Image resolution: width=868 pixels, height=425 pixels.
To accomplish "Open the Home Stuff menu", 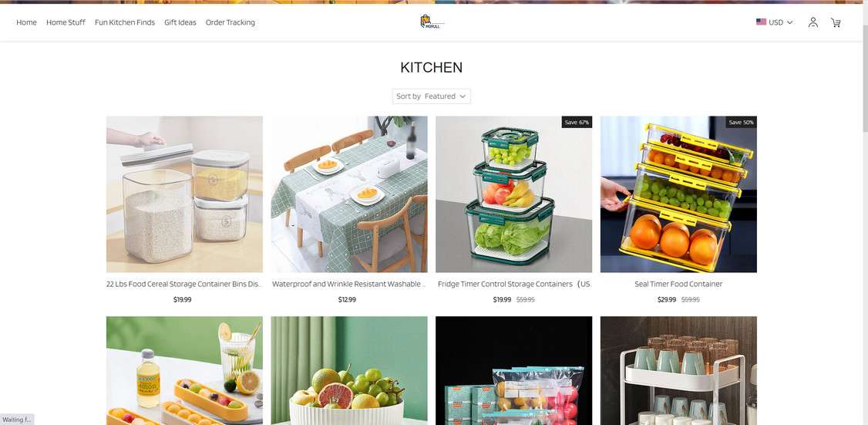I will tap(66, 22).
